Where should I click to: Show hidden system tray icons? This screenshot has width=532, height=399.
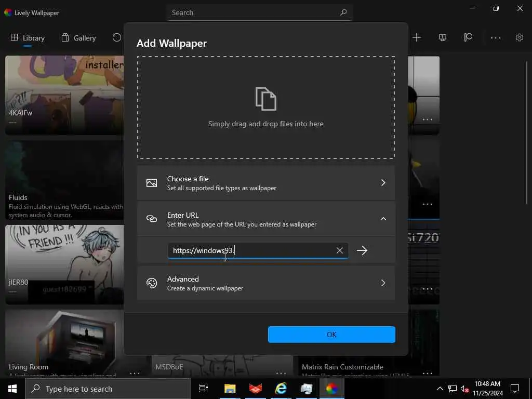pyautogui.click(x=440, y=389)
